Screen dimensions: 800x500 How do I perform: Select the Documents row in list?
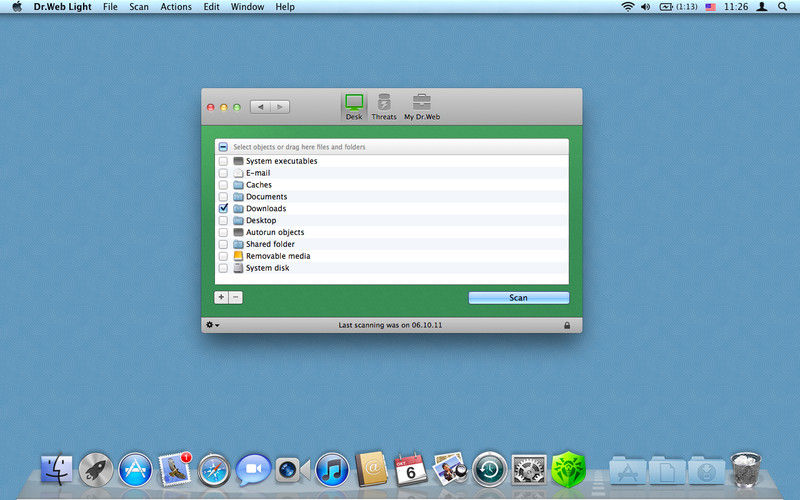(266, 197)
